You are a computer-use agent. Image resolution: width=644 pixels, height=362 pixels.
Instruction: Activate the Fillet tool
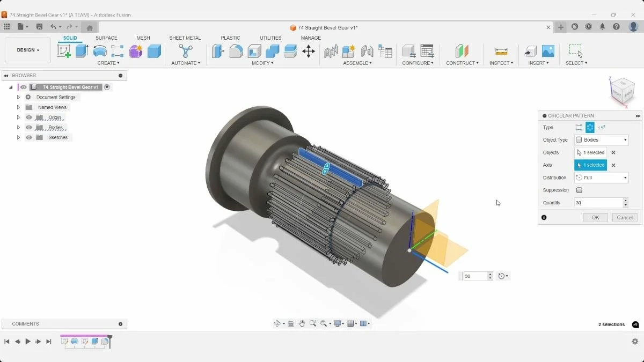coord(236,51)
